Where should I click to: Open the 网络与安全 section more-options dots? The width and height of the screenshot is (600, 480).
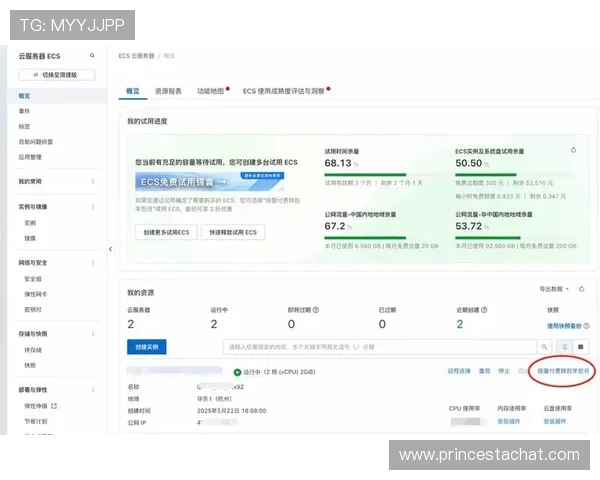[93, 263]
